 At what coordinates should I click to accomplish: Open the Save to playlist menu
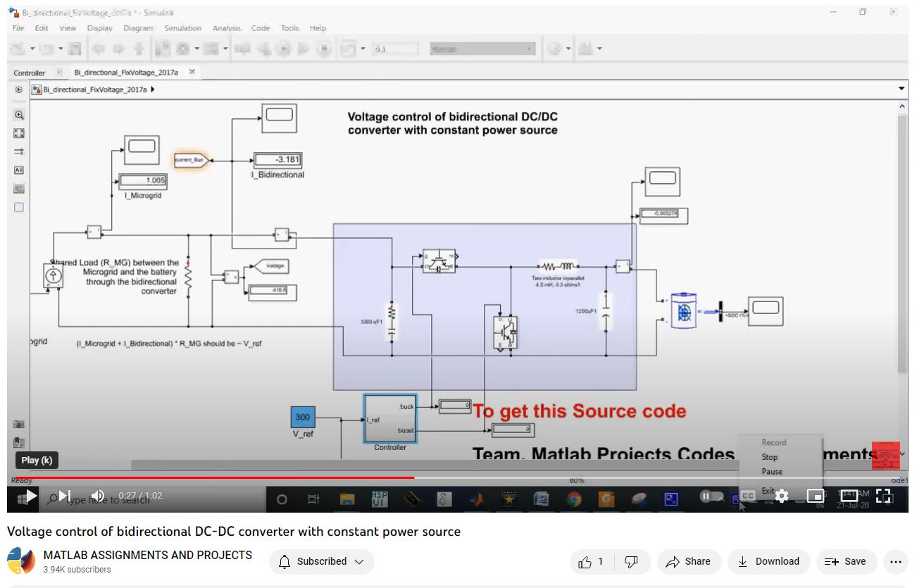click(x=844, y=561)
